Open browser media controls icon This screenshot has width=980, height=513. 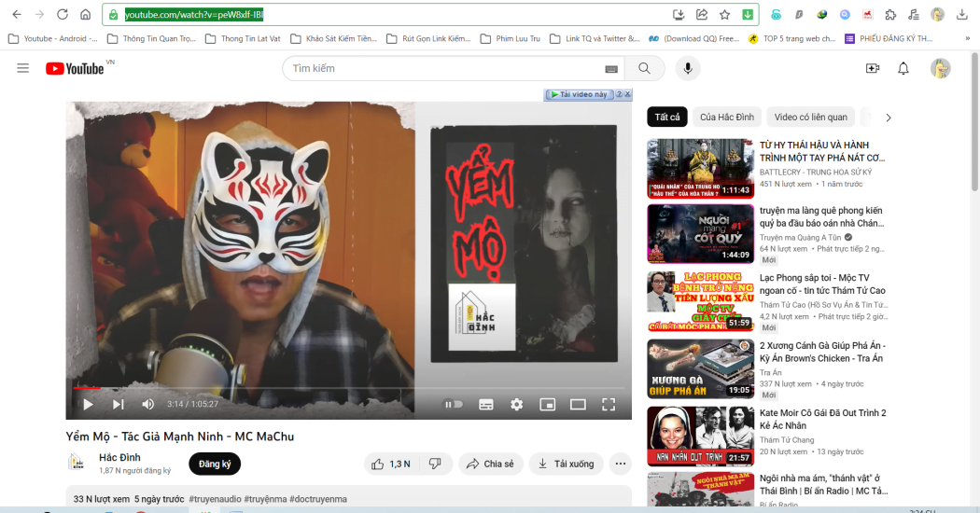point(914,14)
